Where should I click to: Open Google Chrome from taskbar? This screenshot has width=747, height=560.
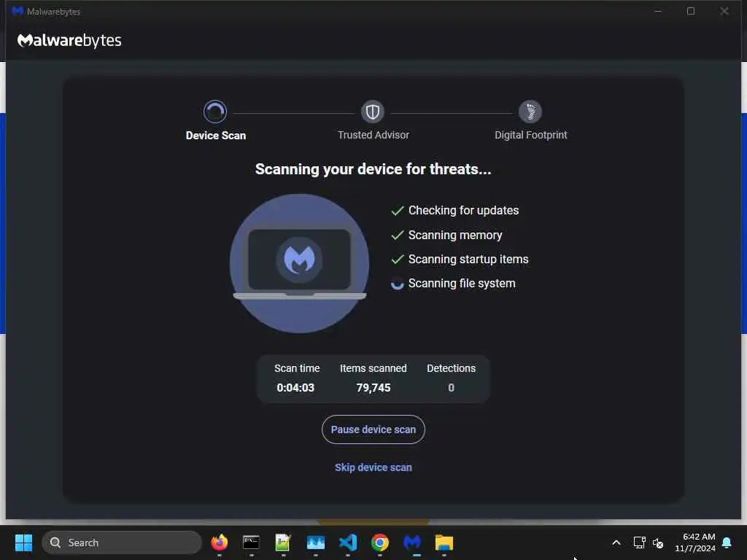click(379, 542)
